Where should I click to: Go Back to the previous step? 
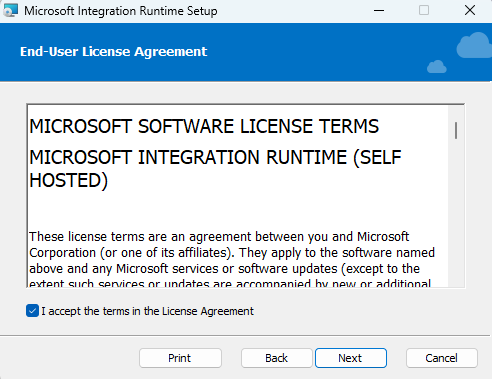click(276, 358)
